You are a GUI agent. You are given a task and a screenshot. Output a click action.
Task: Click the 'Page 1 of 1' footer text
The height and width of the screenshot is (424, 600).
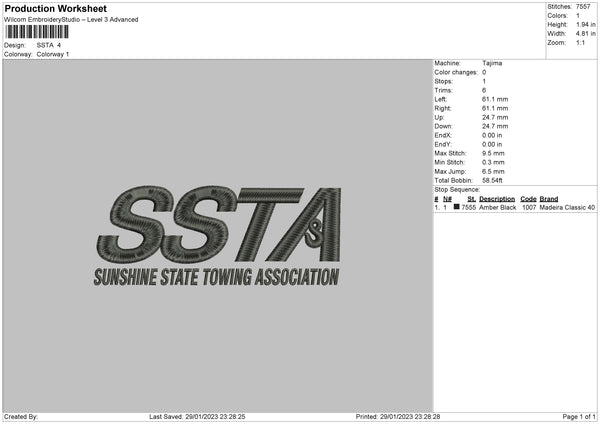click(x=579, y=417)
